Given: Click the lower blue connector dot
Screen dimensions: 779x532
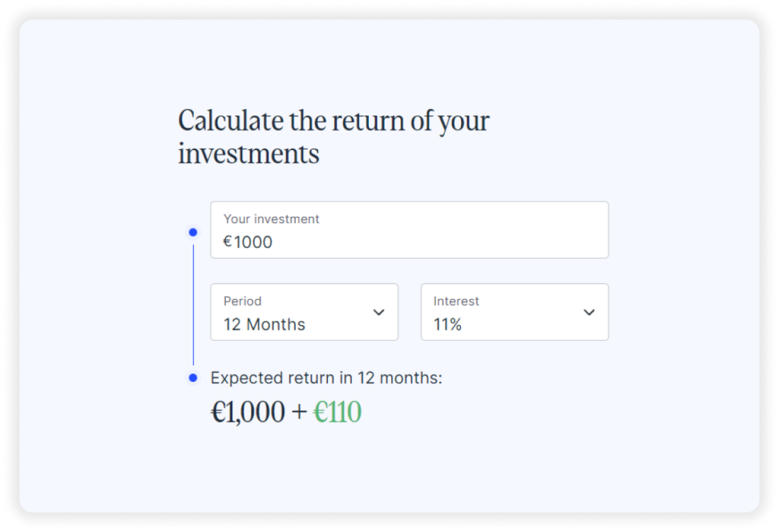Looking at the screenshot, I should (191, 376).
